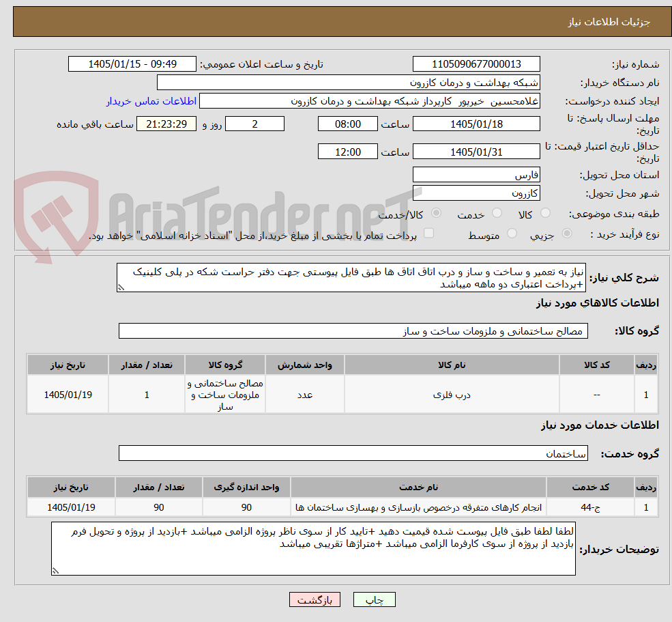The image size is (672, 622).
Task: Click the response deadline time 08:00
Action: pyautogui.click(x=347, y=124)
